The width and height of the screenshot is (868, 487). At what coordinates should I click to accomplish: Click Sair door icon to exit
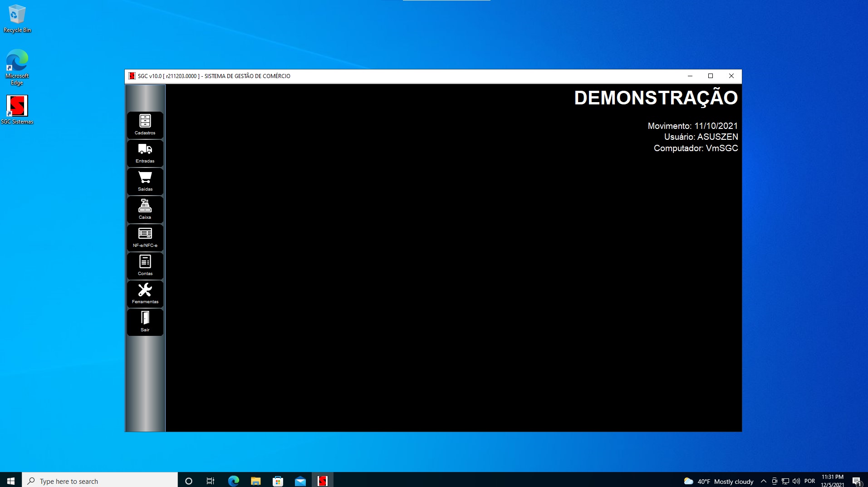click(x=145, y=322)
